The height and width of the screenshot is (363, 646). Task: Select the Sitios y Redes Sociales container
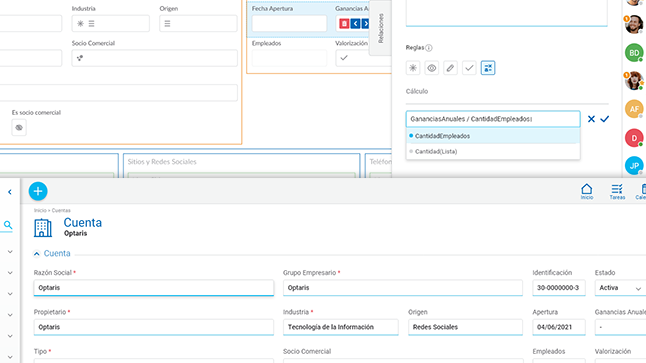pos(241,165)
